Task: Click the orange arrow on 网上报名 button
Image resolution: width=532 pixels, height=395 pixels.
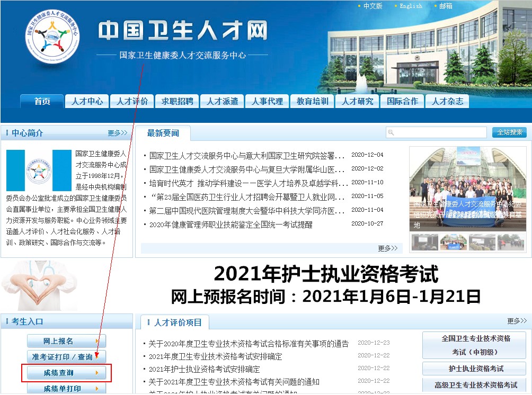Action: pos(98,341)
